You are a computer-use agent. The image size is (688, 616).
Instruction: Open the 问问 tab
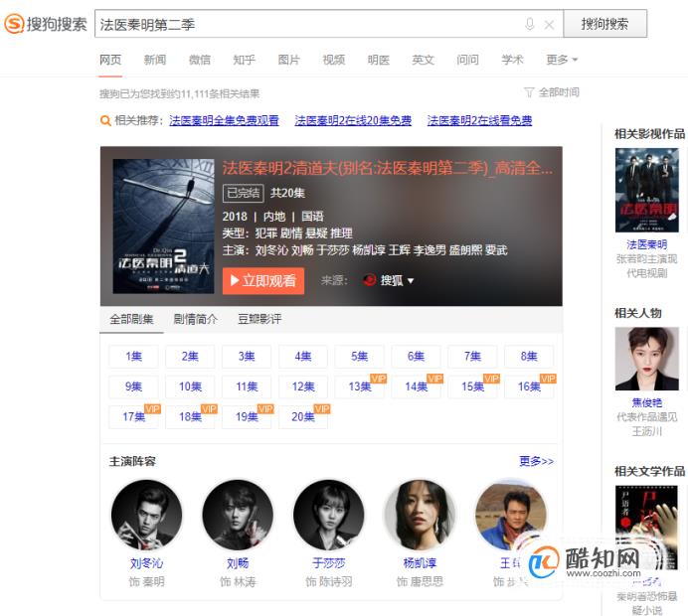click(x=467, y=60)
